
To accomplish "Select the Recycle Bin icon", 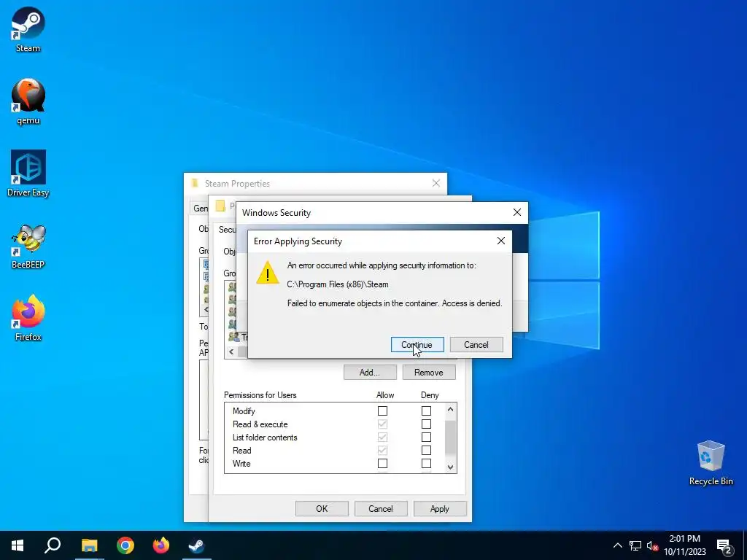I will pos(711,463).
